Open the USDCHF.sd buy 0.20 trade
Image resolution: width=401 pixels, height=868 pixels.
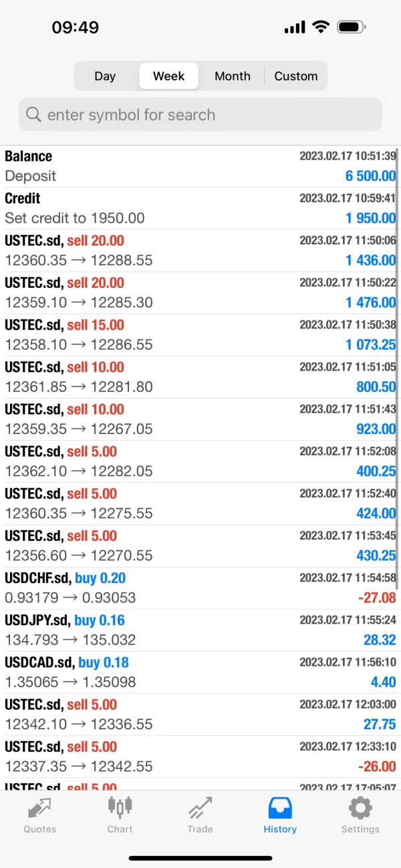(200, 588)
